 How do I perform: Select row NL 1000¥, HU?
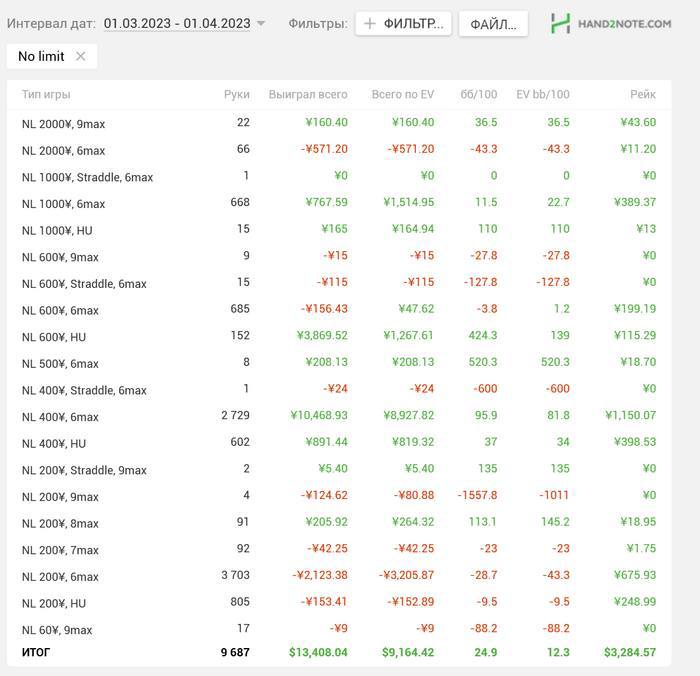[339, 230]
